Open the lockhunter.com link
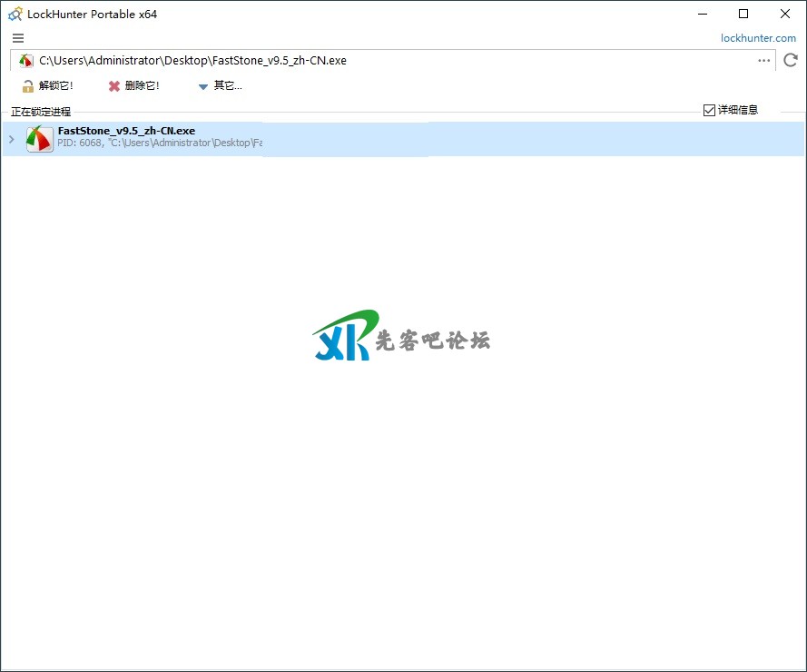 click(x=758, y=38)
